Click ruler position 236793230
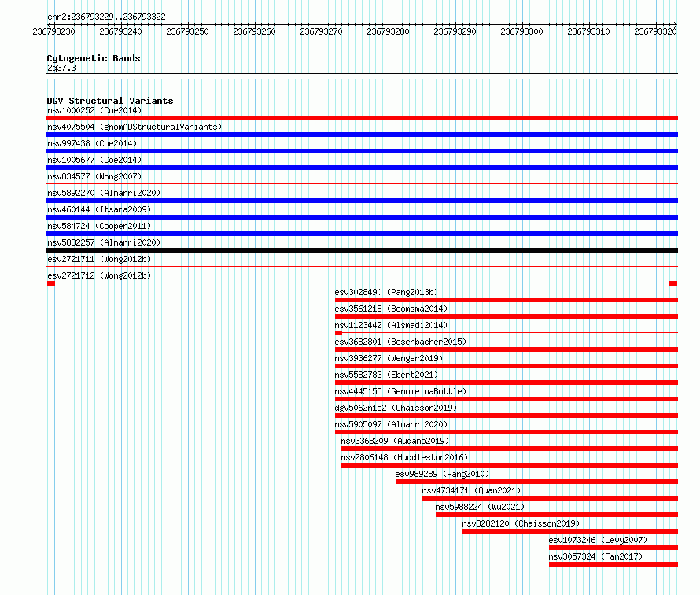This screenshot has height=595, width=700. coord(54,31)
